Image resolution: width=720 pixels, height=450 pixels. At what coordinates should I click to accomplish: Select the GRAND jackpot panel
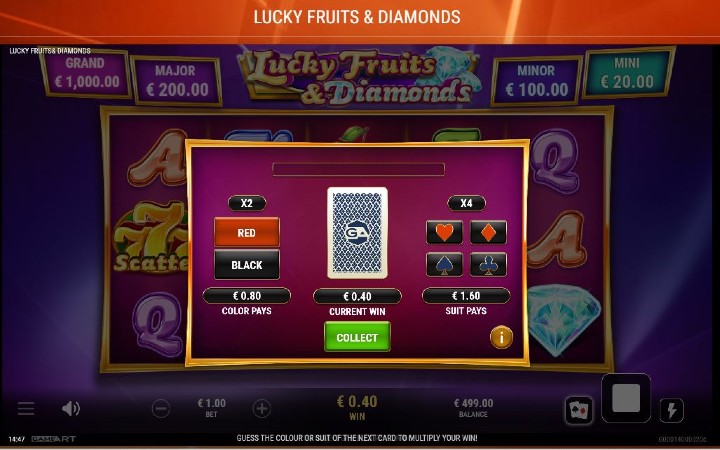coord(85,73)
